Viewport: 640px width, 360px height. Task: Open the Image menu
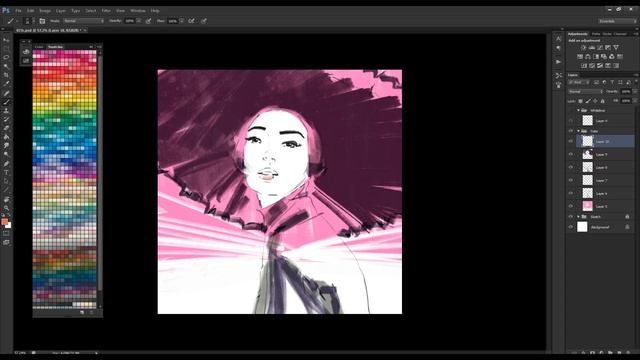tap(45, 11)
